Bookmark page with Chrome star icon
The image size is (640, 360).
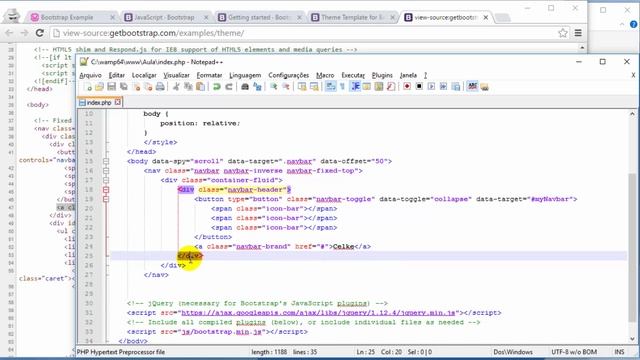[562, 33]
